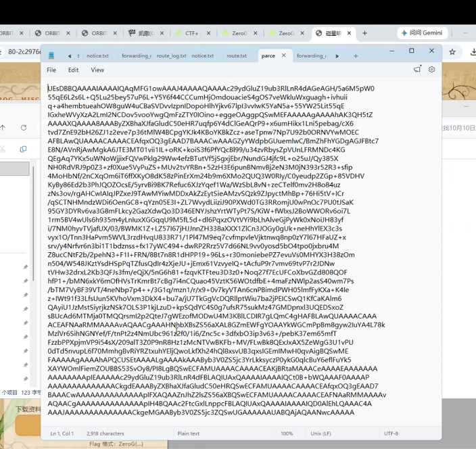Click Plain text in status bar
This screenshot has width=476, height=449.
tap(189, 433)
